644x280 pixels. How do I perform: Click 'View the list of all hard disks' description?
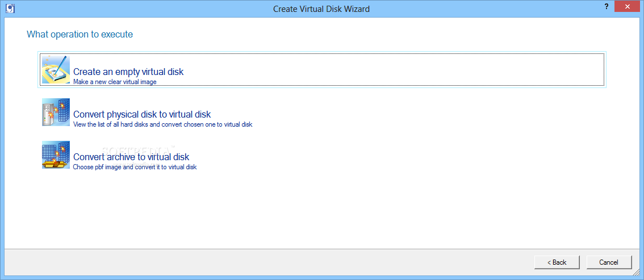pyautogui.click(x=162, y=124)
